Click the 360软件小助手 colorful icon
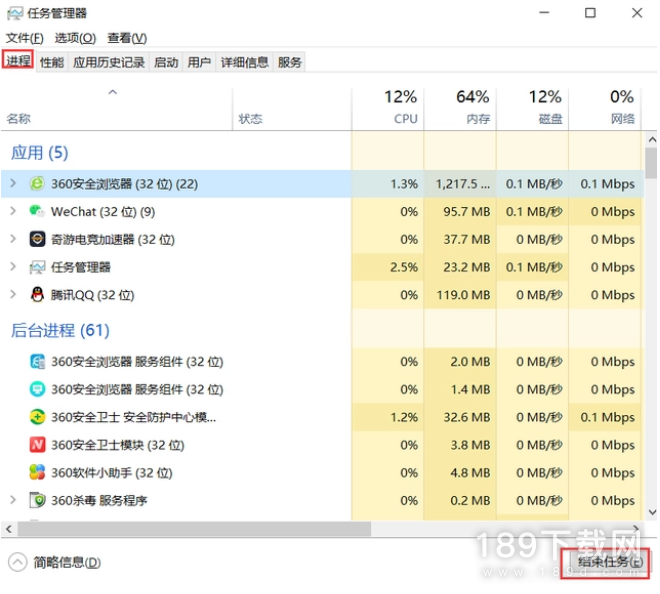The width and height of the screenshot is (660, 594). click(37, 473)
